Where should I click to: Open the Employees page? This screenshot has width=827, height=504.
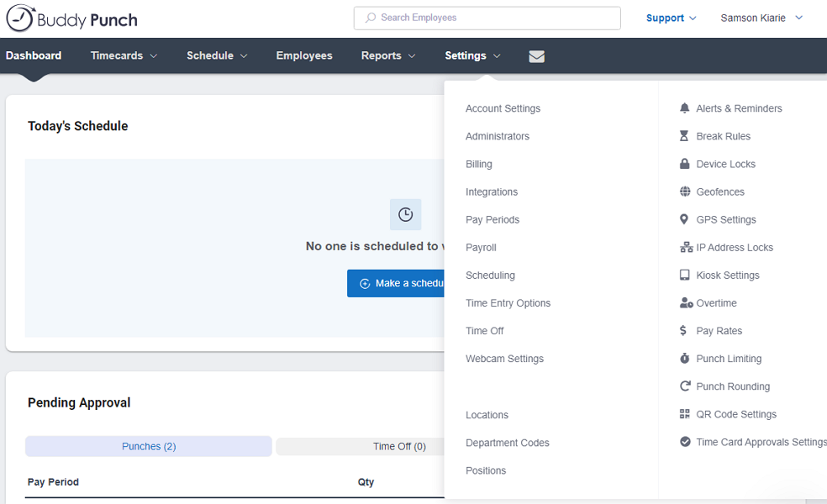pos(304,56)
